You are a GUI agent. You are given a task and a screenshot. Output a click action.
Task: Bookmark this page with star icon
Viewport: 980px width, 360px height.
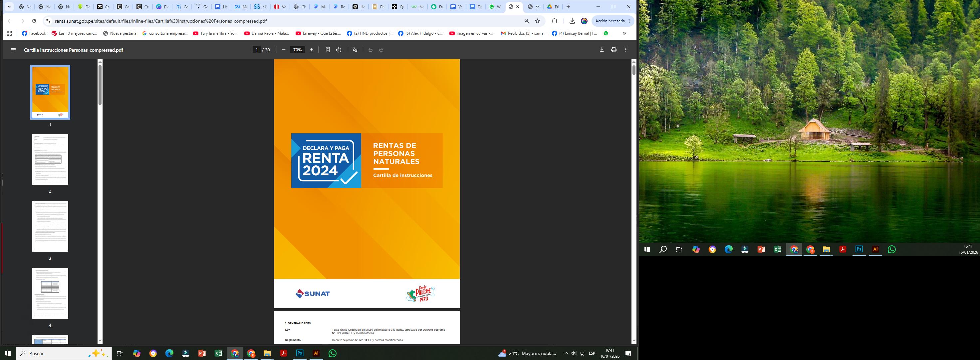pos(538,21)
